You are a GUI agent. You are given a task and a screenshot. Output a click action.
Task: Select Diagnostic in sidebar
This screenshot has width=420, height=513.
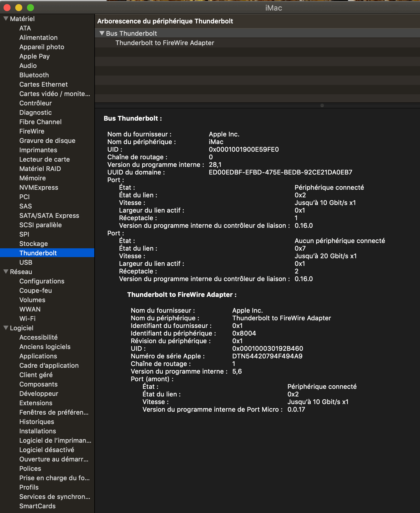(35, 112)
